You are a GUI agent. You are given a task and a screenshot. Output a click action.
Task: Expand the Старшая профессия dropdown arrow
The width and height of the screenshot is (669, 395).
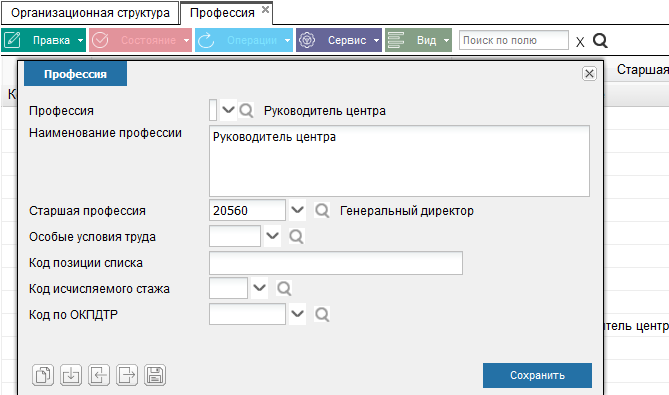[297, 210]
